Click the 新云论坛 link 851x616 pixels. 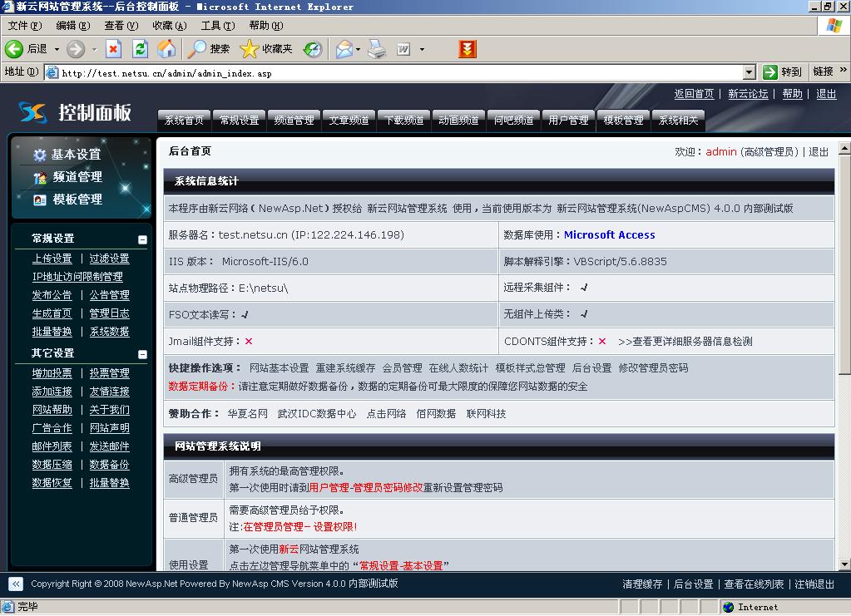pos(748,94)
